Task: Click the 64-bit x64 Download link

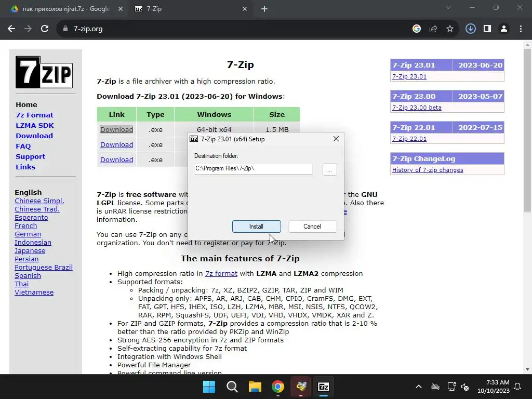Action: 117,129
